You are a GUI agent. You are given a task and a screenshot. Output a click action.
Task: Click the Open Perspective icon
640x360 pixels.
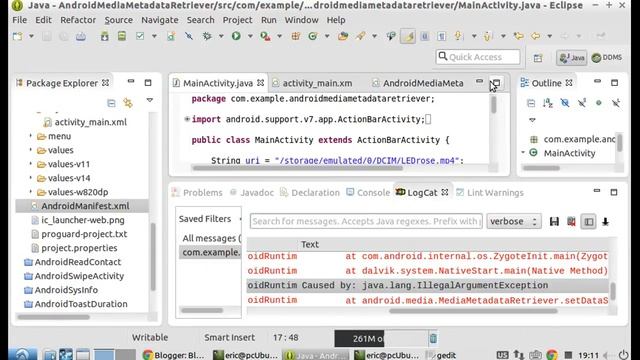point(538,58)
